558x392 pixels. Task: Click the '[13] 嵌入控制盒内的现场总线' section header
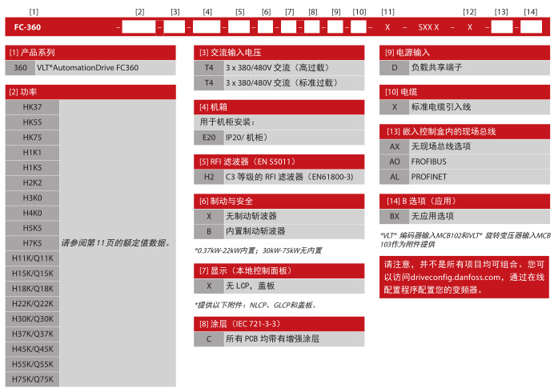tap(464, 132)
